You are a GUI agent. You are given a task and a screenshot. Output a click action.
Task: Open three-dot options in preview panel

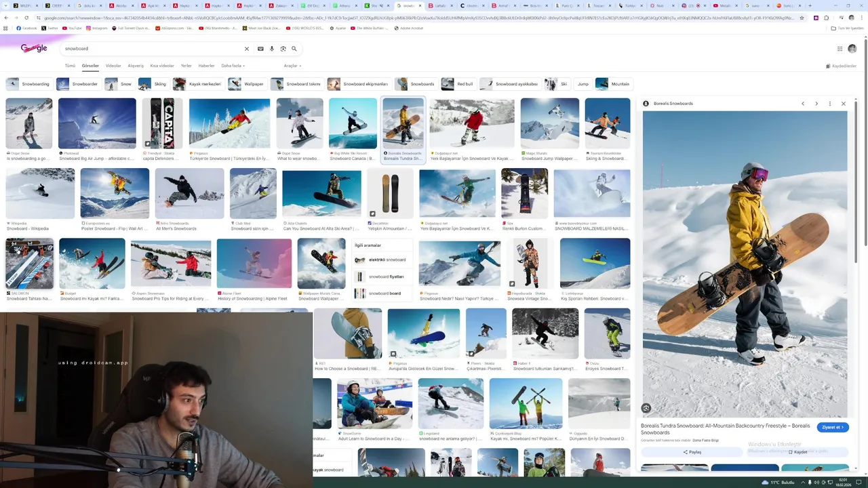[830, 104]
